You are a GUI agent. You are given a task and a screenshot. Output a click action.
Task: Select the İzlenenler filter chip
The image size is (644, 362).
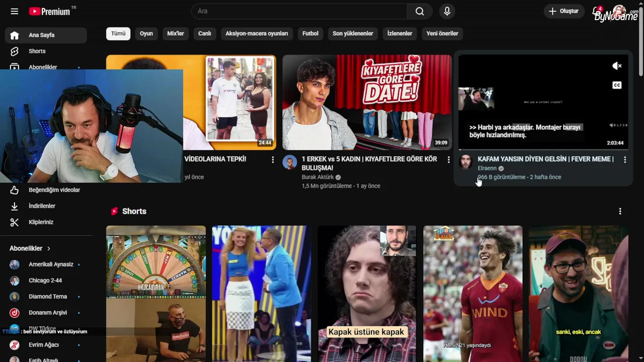(400, 34)
